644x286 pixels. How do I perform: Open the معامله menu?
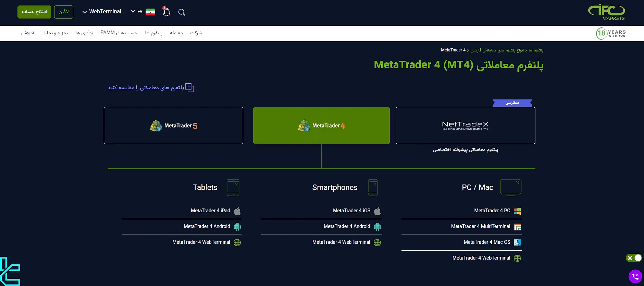pyautogui.click(x=176, y=33)
